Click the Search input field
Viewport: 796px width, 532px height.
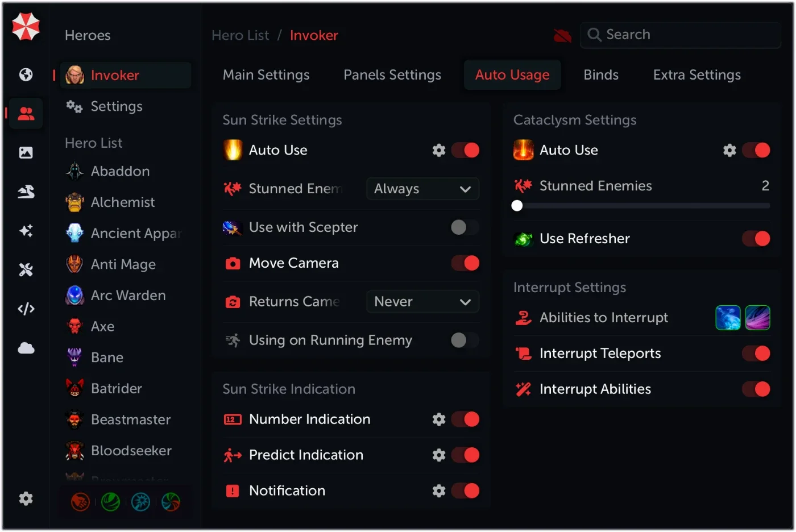click(x=681, y=35)
